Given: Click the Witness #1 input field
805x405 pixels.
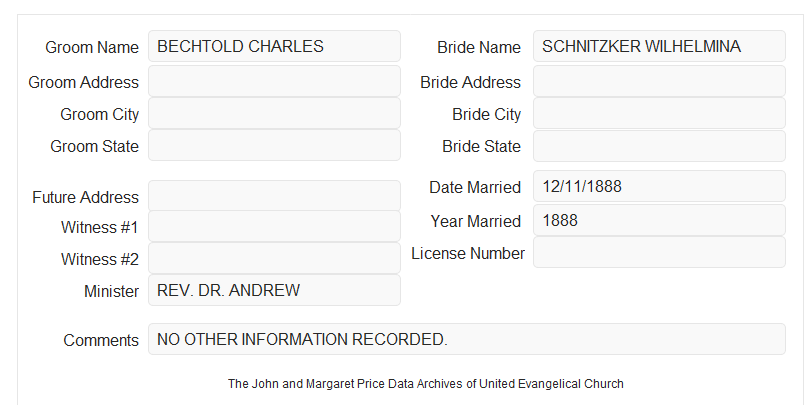Looking at the screenshot, I should point(274,226).
